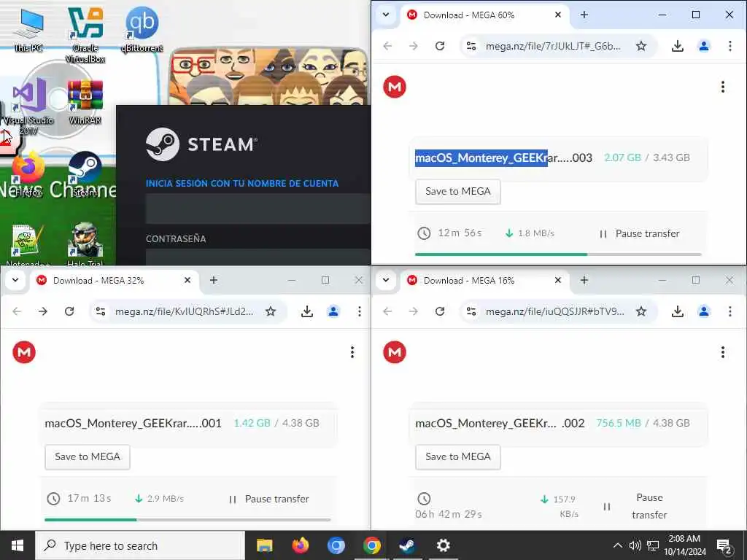Click MEGA logo in the 16% window
This screenshot has width=747, height=560.
(x=395, y=352)
